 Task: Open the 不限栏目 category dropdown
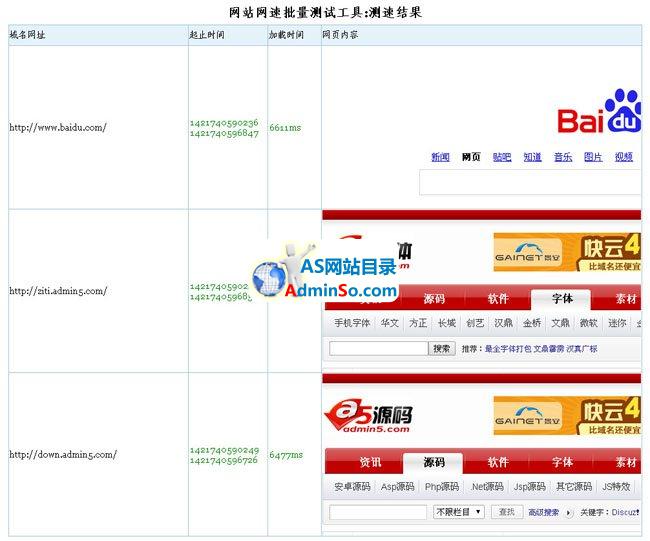pyautogui.click(x=459, y=512)
